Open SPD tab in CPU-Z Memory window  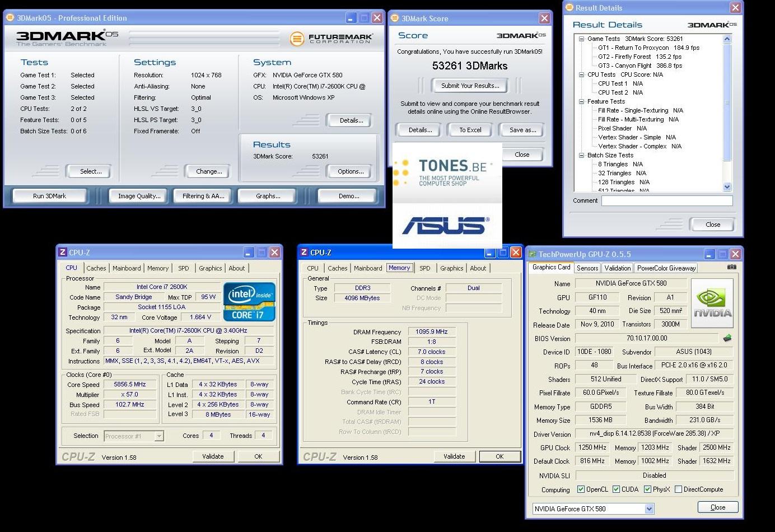tap(425, 268)
